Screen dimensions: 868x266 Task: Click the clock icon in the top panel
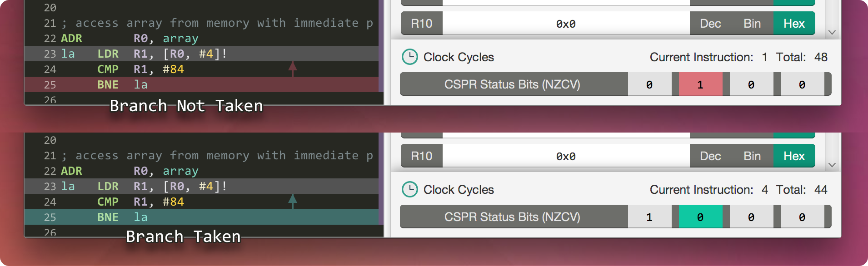[410, 57]
